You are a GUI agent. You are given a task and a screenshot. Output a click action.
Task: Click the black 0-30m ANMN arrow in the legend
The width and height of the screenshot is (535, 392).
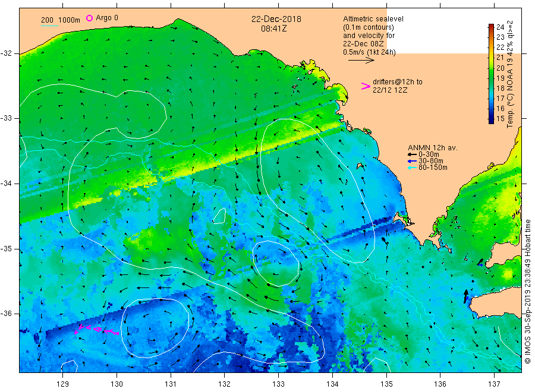click(x=412, y=155)
